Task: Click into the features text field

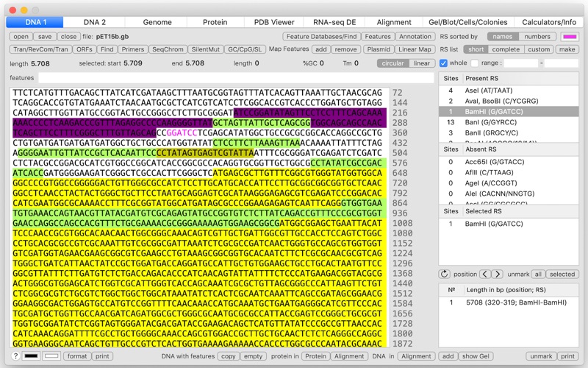Action: click(x=236, y=78)
